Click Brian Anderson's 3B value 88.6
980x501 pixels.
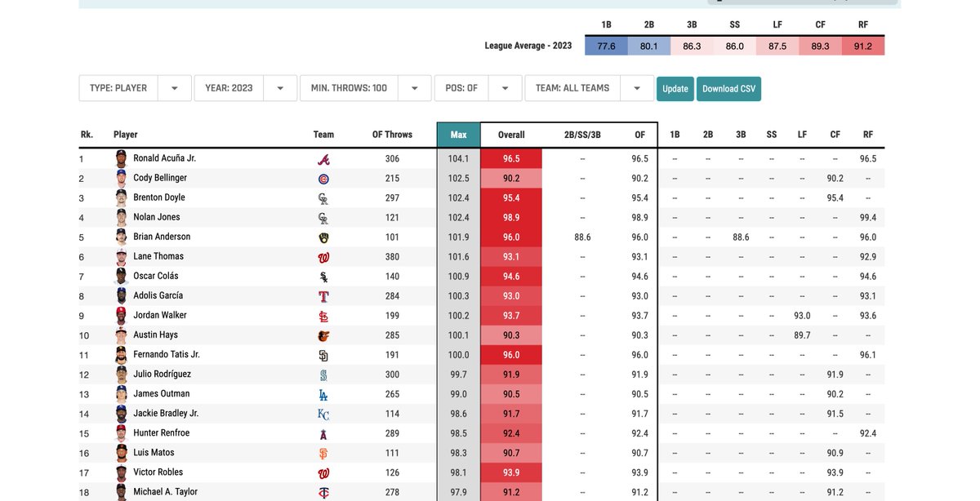pos(741,237)
